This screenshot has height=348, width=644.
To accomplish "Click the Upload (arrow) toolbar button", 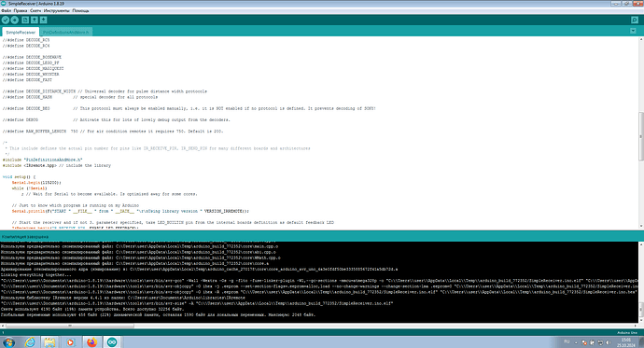I will 15,20.
